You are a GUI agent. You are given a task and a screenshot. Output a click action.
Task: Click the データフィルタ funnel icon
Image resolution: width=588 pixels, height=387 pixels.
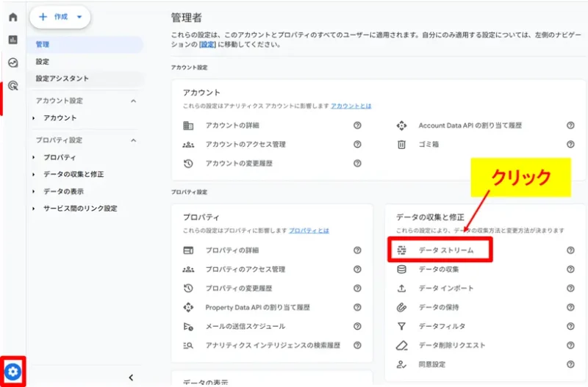[x=401, y=326]
